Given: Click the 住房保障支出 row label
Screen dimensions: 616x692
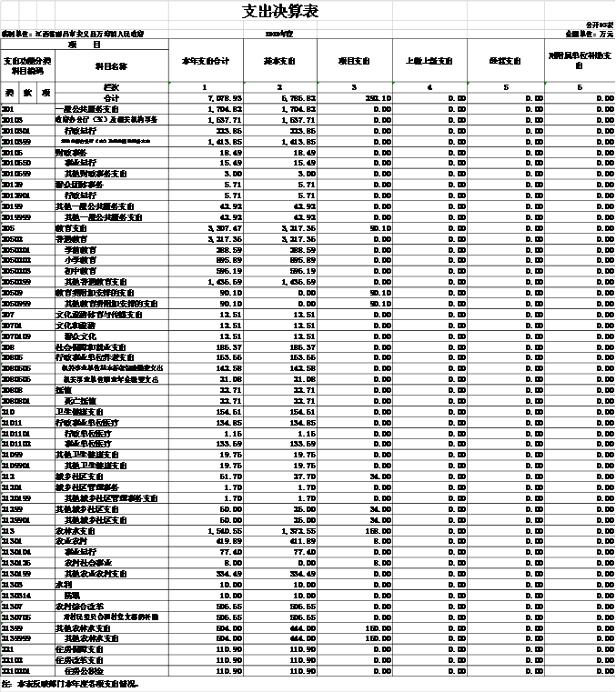Looking at the screenshot, I should coord(80,649).
